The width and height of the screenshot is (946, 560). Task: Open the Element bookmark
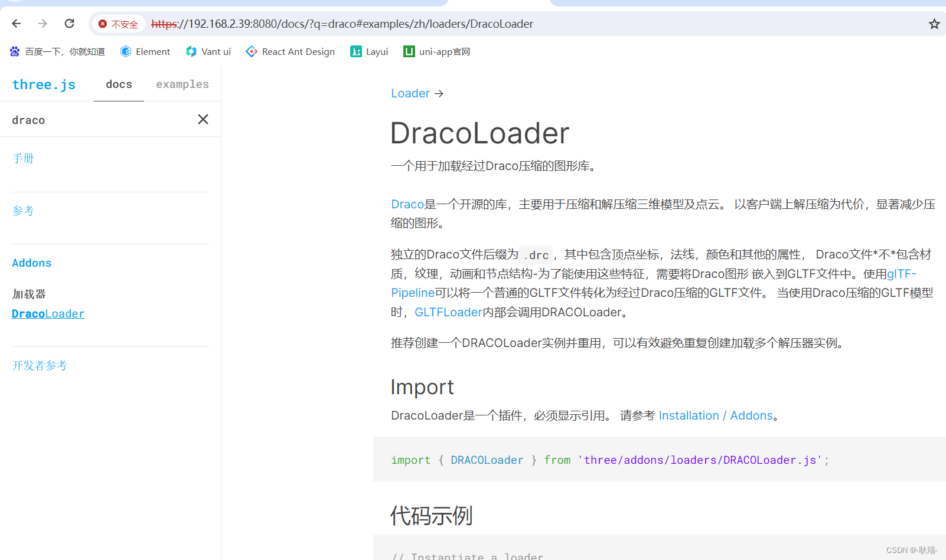click(x=145, y=51)
